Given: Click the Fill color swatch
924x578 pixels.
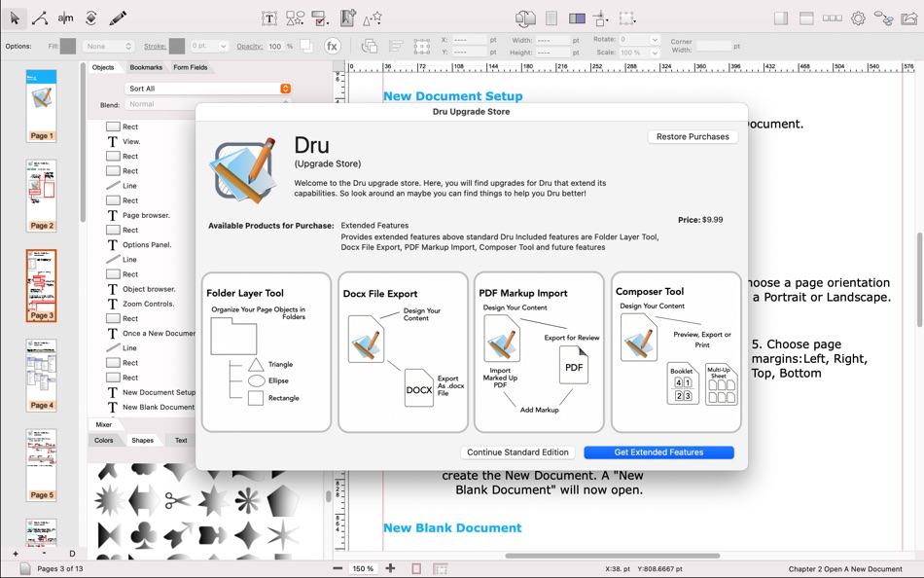Looking at the screenshot, I should [x=68, y=45].
